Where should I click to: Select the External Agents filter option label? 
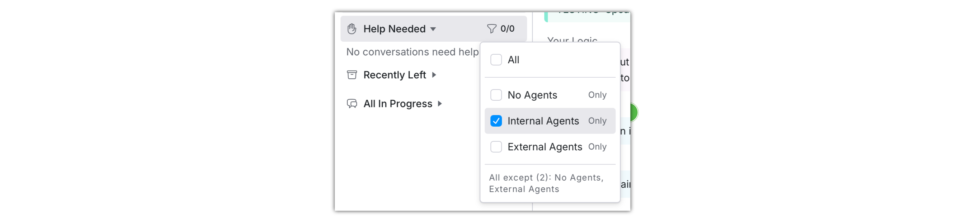click(545, 147)
